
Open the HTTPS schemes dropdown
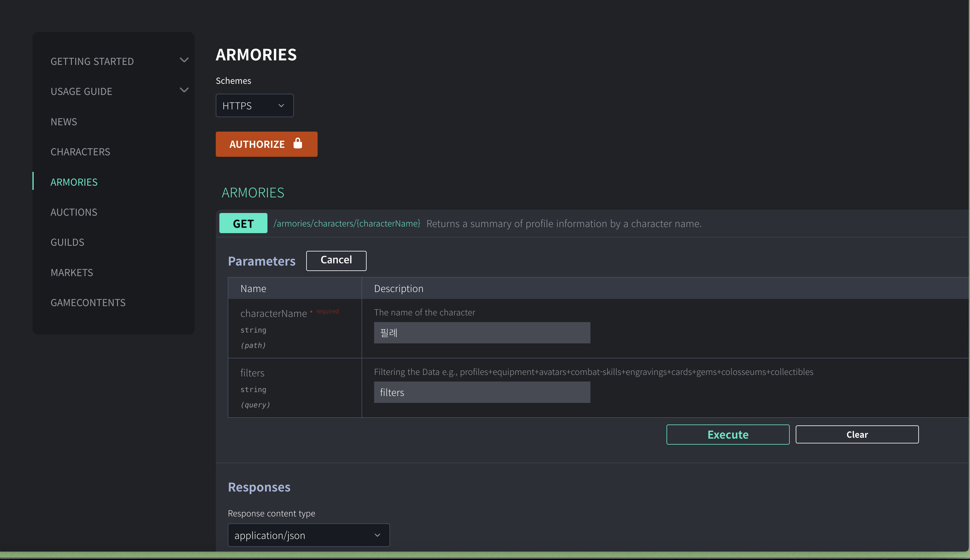coord(255,105)
